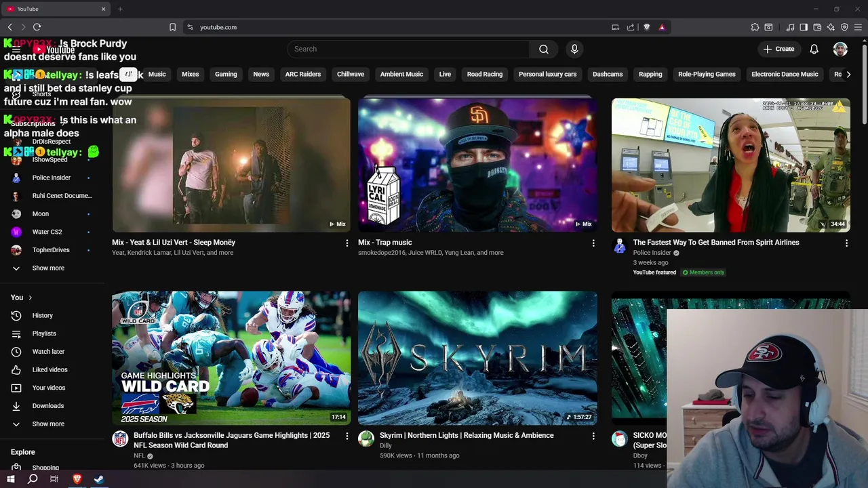Open Water CS2 channel in sidebar
868x488 pixels.
coord(52,232)
